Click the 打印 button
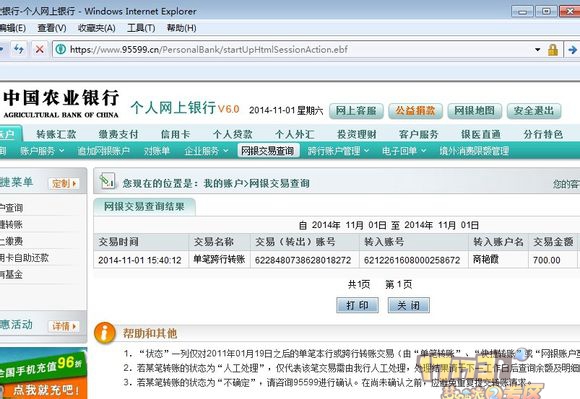 tap(357, 305)
